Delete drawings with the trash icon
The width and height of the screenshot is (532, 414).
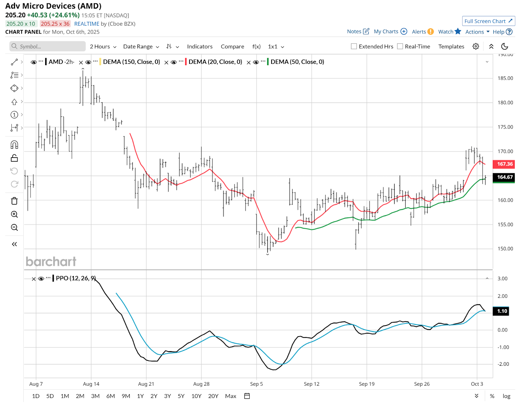coord(14,201)
